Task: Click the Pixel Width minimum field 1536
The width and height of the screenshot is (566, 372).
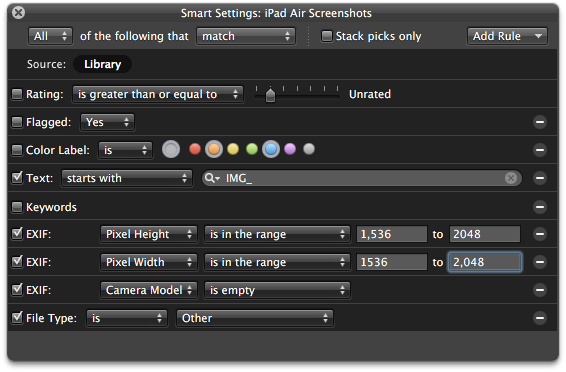Action: click(392, 262)
